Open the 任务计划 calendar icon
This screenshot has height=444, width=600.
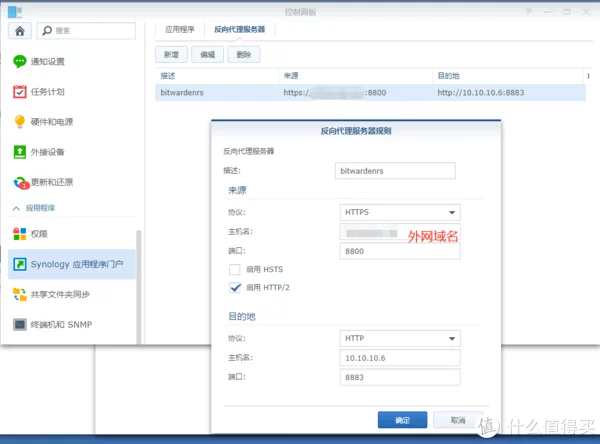click(20, 91)
